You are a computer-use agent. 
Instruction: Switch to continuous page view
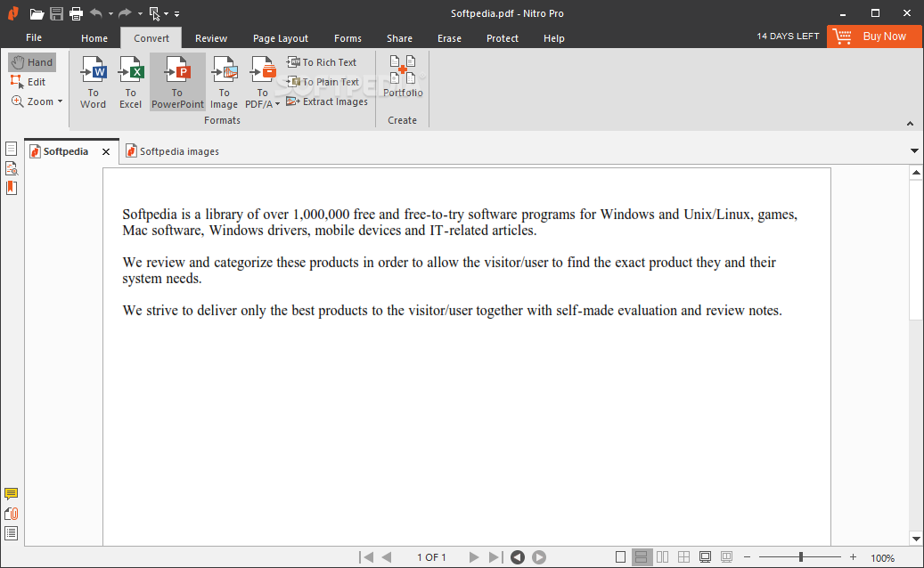coord(642,556)
